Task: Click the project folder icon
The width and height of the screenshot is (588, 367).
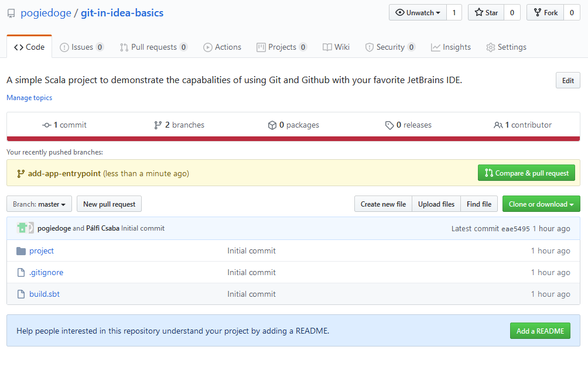Action: click(21, 251)
